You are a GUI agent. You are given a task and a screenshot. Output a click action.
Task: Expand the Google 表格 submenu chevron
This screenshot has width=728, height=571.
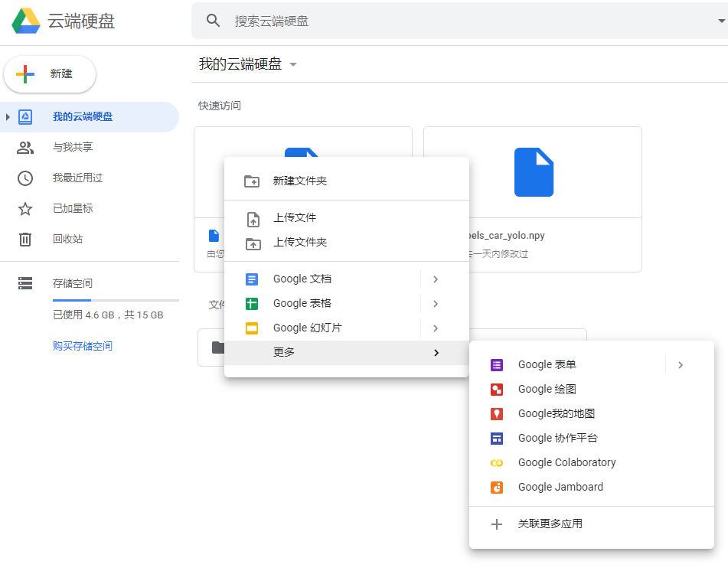tap(436, 304)
